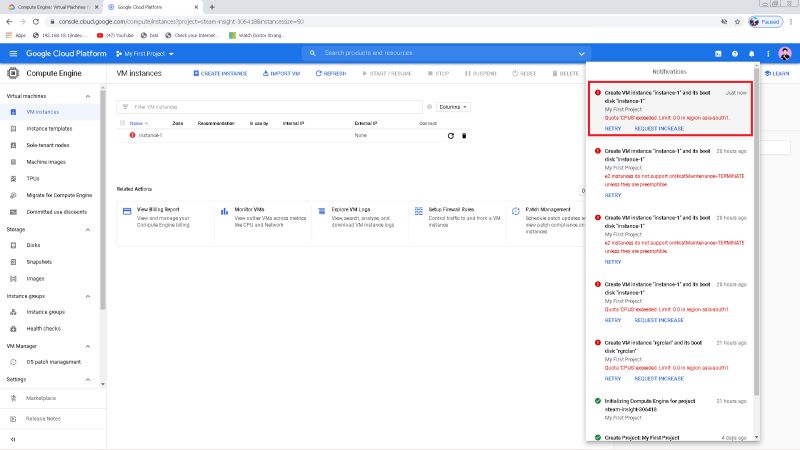Collapse the Storage section
800x450 pixels.
[x=88, y=230]
